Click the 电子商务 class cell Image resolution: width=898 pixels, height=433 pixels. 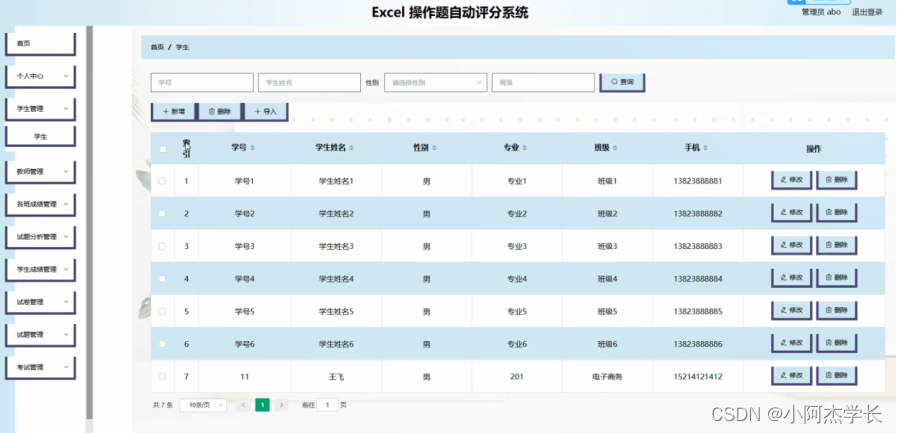tap(607, 377)
